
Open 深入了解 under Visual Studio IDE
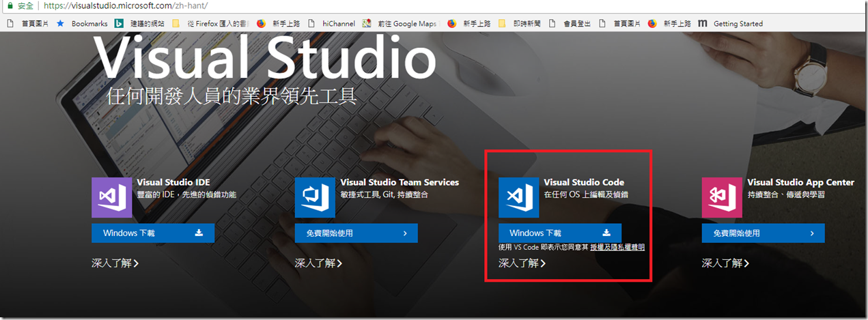[x=115, y=263]
